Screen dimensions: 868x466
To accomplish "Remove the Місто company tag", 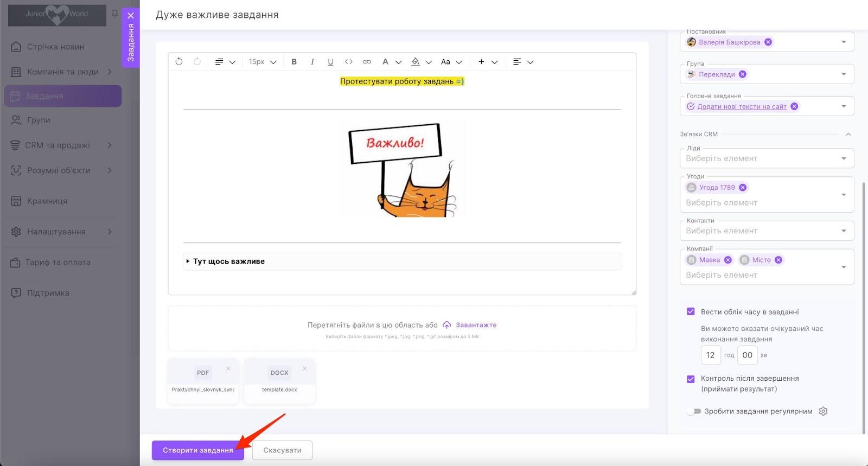I will pyautogui.click(x=778, y=260).
